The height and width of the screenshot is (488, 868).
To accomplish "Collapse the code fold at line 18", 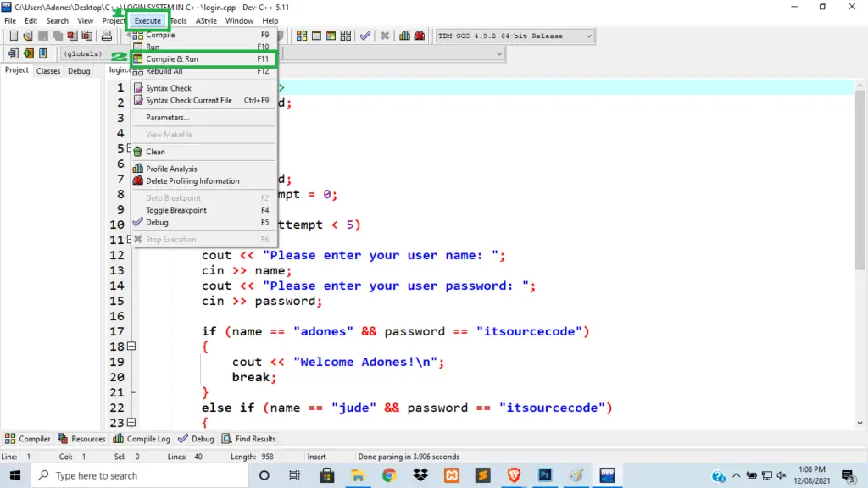I will coord(131,347).
